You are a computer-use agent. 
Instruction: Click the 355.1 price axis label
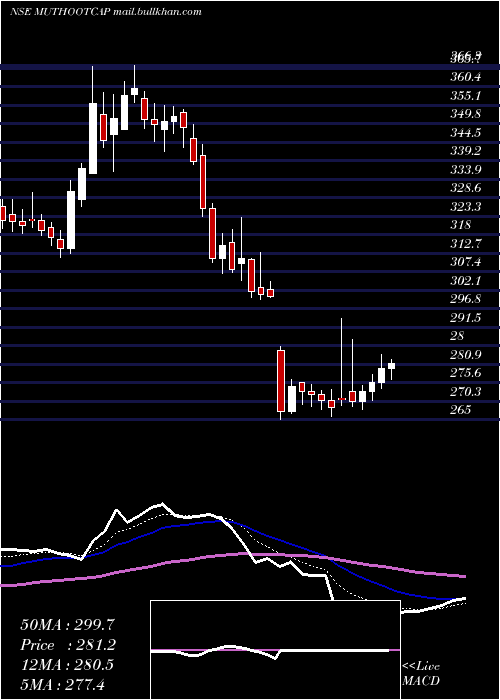[x=466, y=96]
